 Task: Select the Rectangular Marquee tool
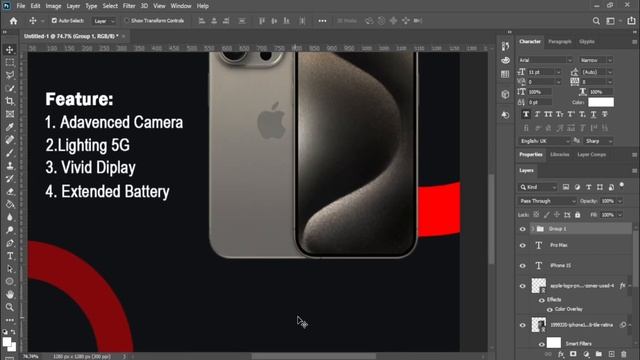coord(10,62)
